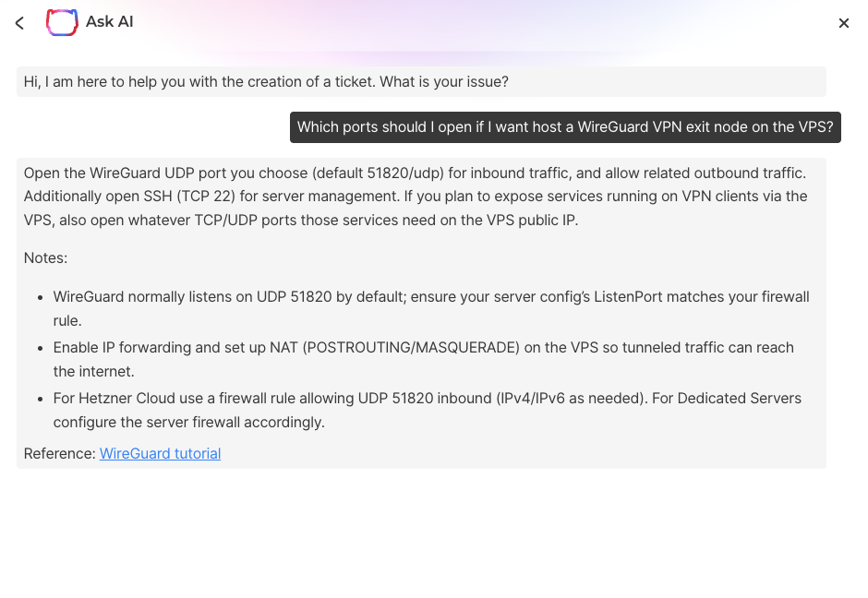Screen dimensions: 868x598
Task: Click the bullet about enabling IP forwarding
Action: coord(424,360)
